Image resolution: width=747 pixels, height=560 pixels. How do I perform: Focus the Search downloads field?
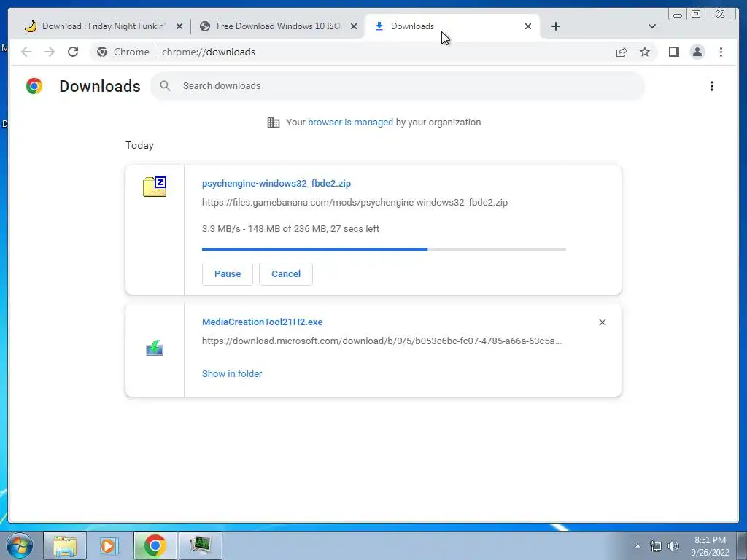pyautogui.click(x=398, y=86)
